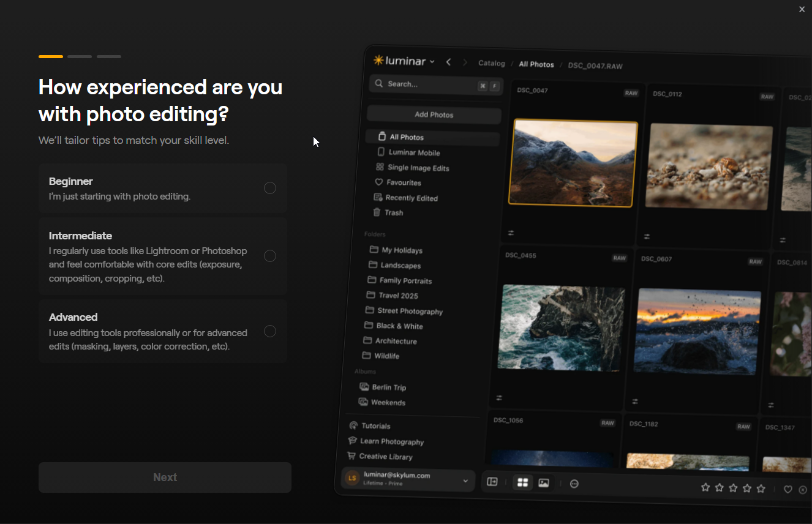Viewport: 812px width, 524px height.
Task: Pick the Advanced skill level radio button
Action: coord(269,331)
